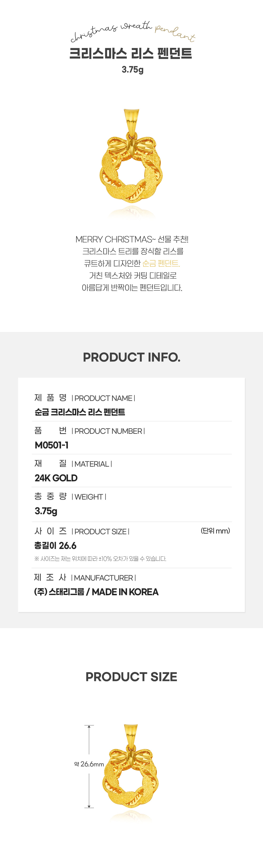
Task: Click the 24K GOLD material value
Action: coord(56,478)
